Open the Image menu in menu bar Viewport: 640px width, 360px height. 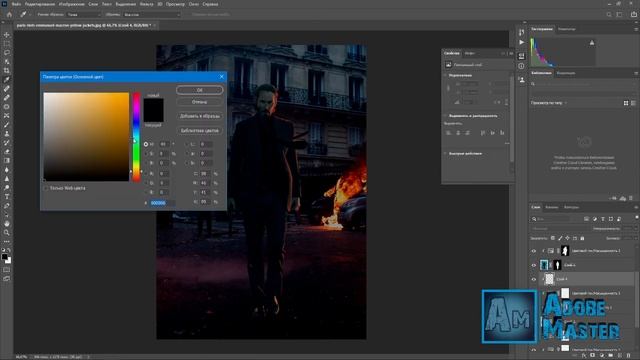(71, 4)
